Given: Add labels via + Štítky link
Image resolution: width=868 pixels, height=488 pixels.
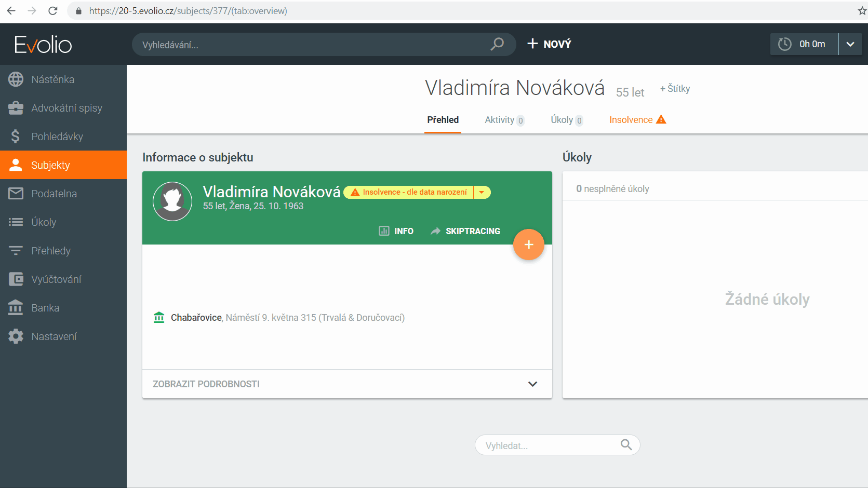Looking at the screenshot, I should pyautogui.click(x=675, y=89).
